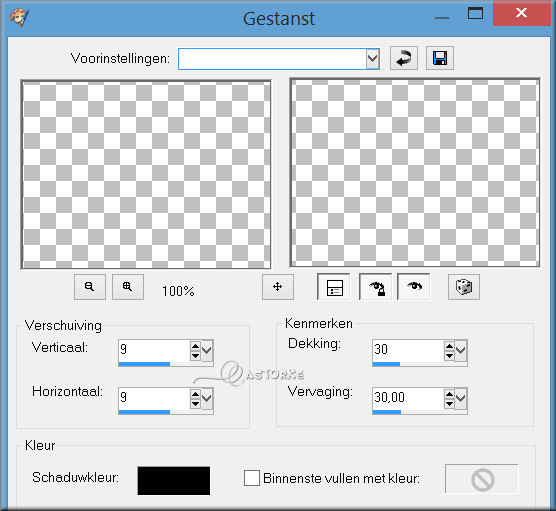Toggle auto proof eye with lock
This screenshot has height=511, width=556.
(x=376, y=287)
